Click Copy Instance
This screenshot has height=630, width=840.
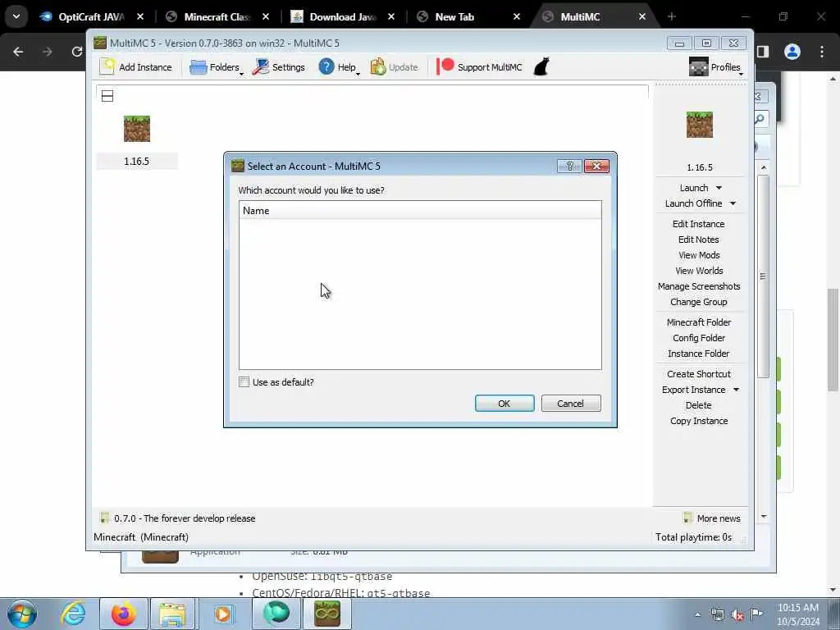[x=699, y=421]
